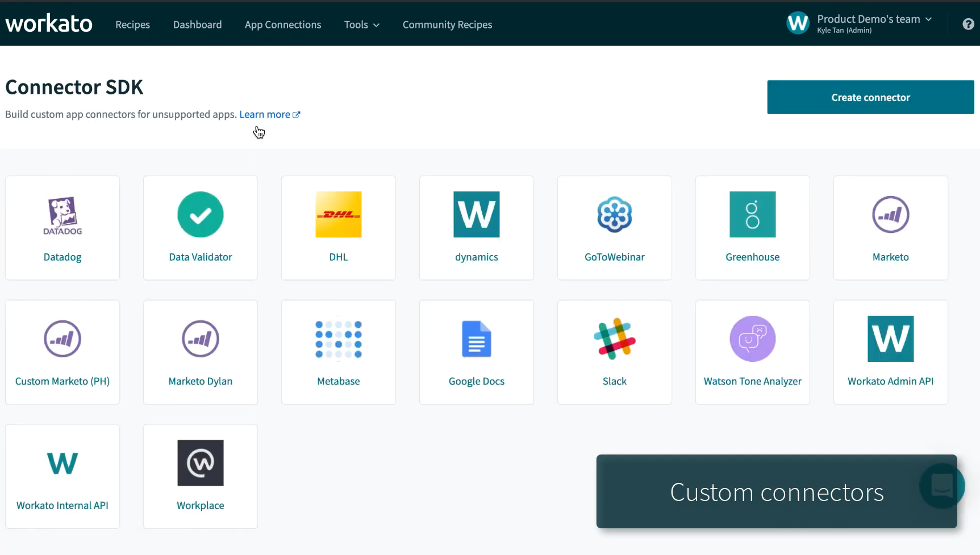Open the Datadog connector icon

62,215
